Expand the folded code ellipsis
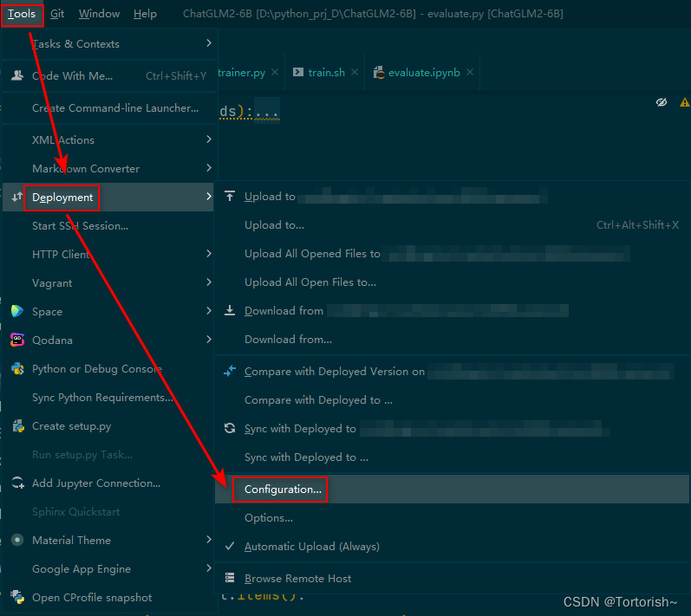 tap(267, 112)
